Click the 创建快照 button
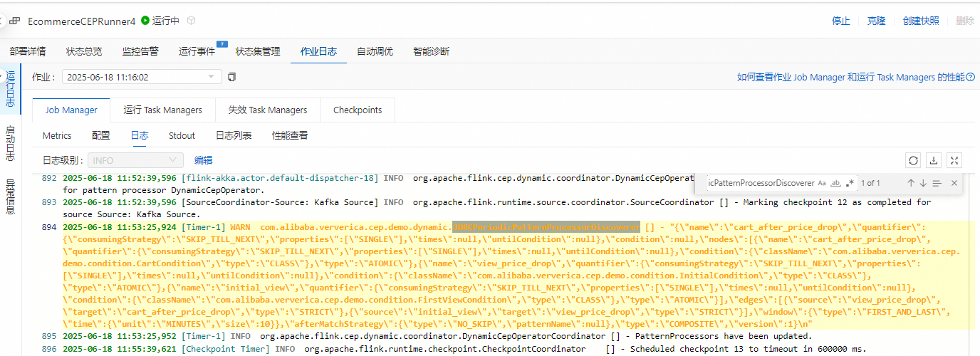 (920, 21)
